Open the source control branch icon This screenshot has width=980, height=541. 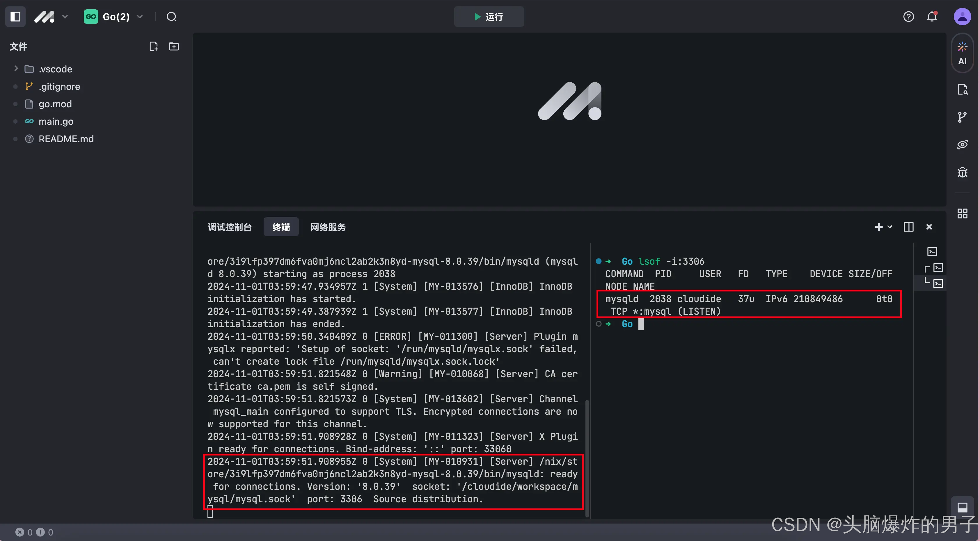tap(962, 117)
